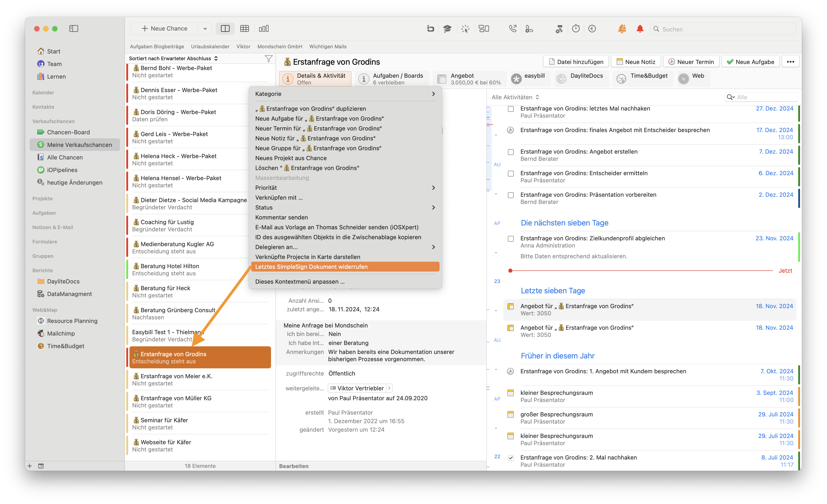Open 'Urlaubskalender' favorites shortcut
The image size is (827, 504).
click(x=210, y=47)
